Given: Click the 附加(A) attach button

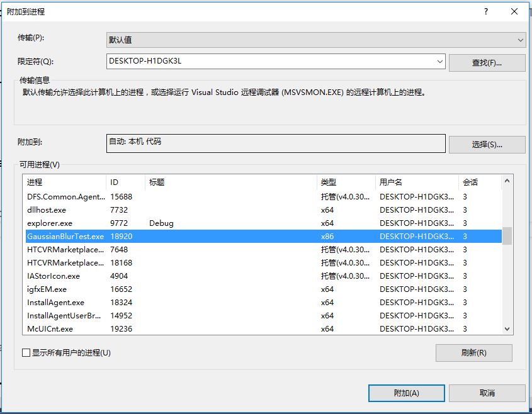Looking at the screenshot, I should click(407, 393).
